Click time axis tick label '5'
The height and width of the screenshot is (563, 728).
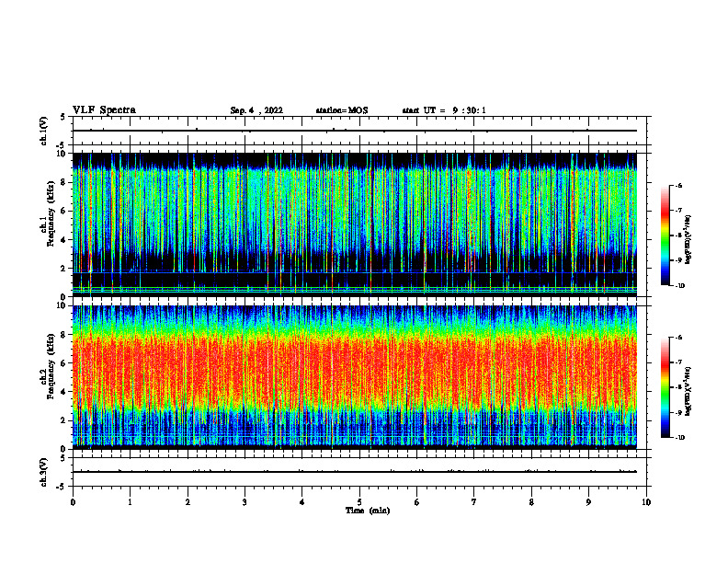359,502
